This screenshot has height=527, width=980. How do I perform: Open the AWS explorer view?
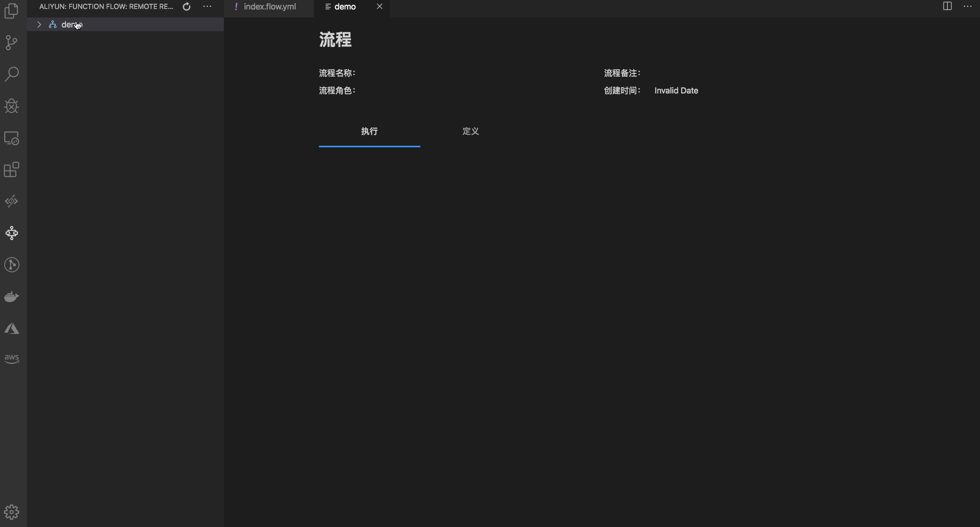pyautogui.click(x=12, y=359)
